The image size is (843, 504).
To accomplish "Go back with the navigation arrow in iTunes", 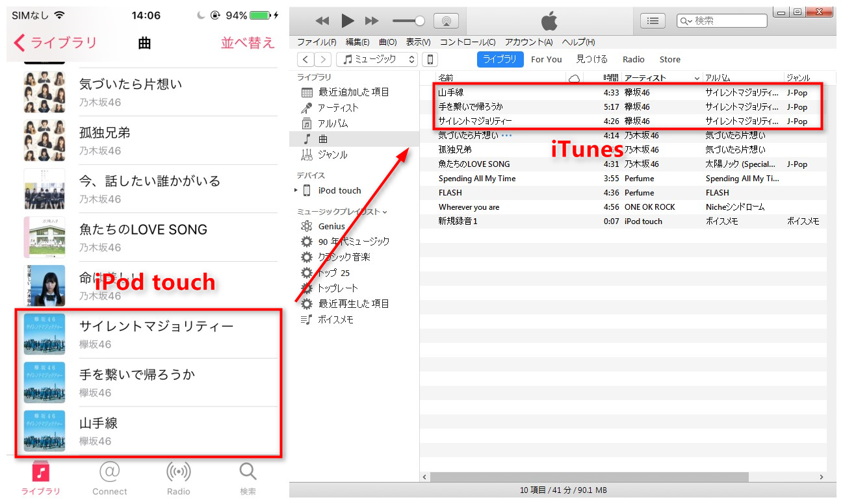I will click(x=305, y=59).
